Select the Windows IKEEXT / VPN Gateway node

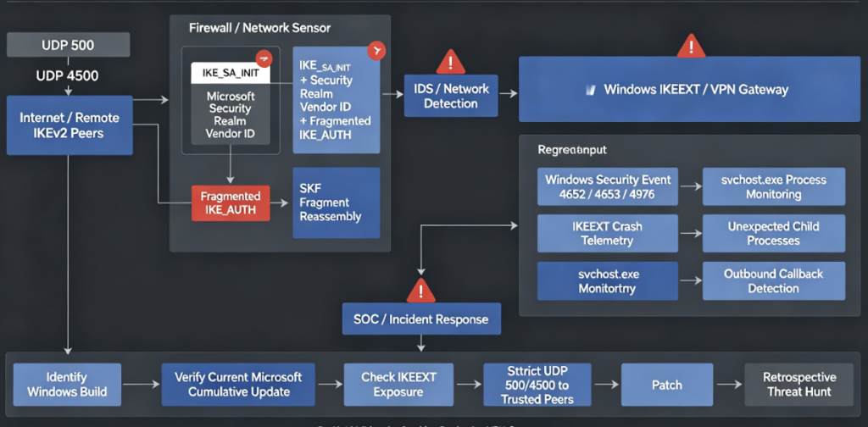(x=689, y=90)
